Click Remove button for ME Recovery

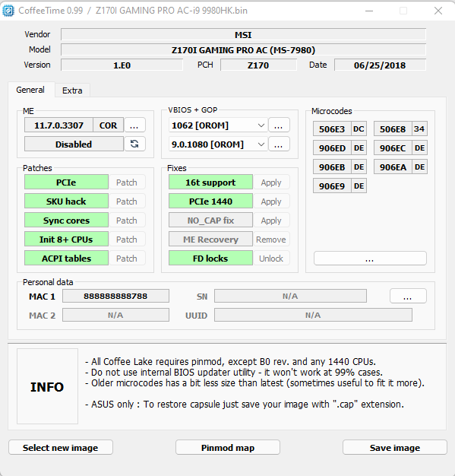(x=271, y=240)
